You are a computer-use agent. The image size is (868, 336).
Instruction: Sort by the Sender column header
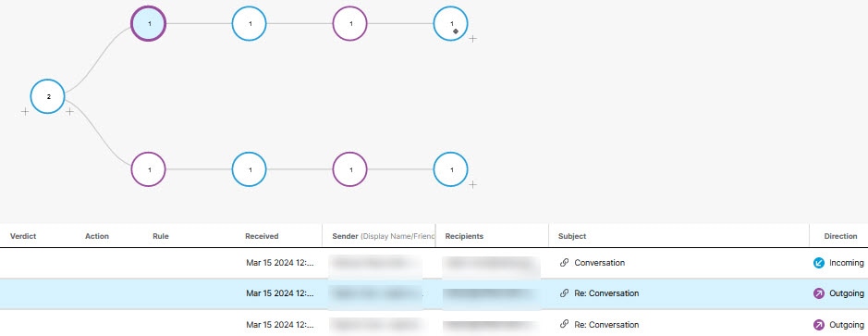(x=384, y=236)
